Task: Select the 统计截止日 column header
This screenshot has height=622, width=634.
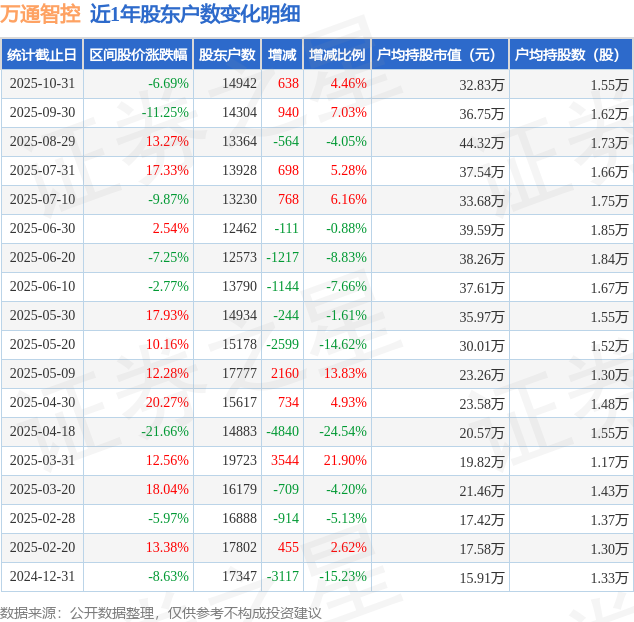Action: pyautogui.click(x=41, y=55)
